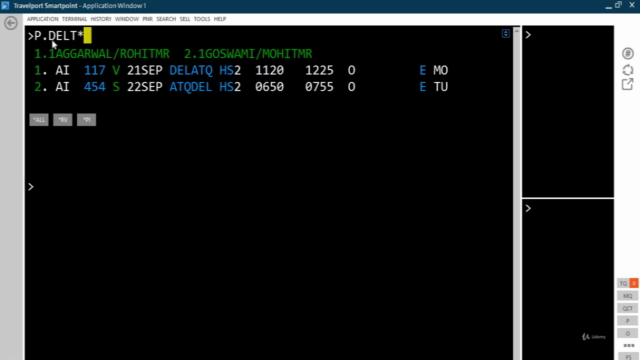Click departure time 0650
Viewport: 640px width, 360px height.
[x=269, y=87]
